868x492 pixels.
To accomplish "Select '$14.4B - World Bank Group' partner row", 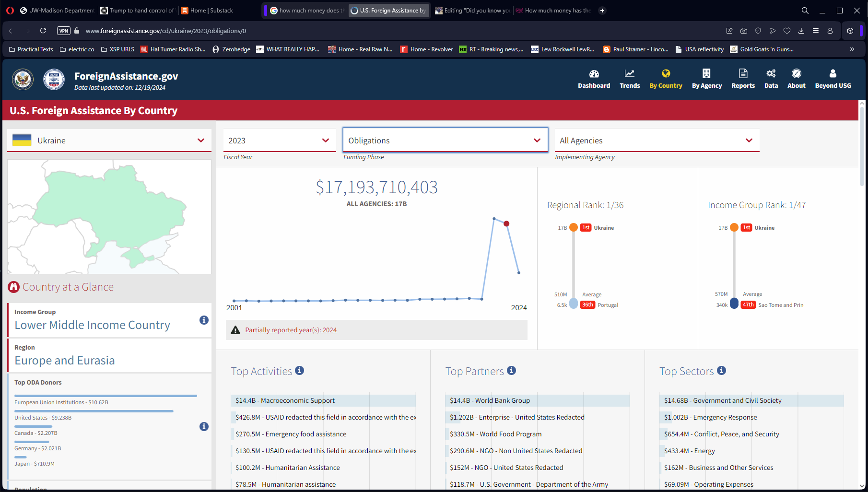I will 537,400.
